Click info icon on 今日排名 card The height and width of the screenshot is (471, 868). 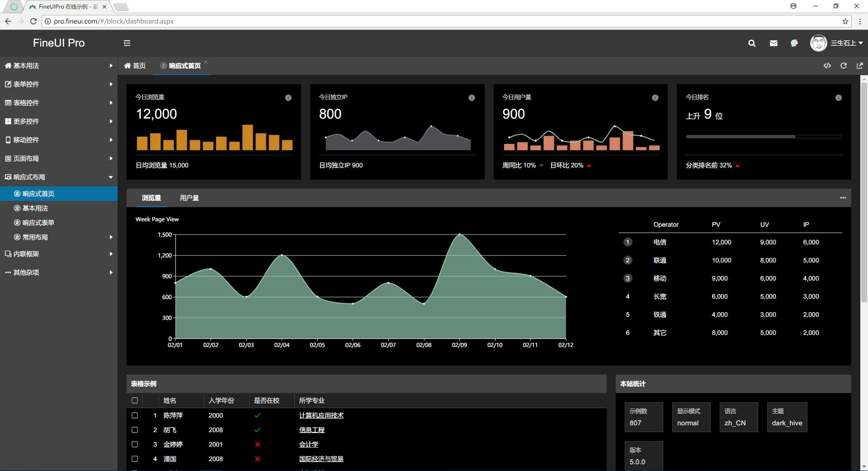point(839,98)
